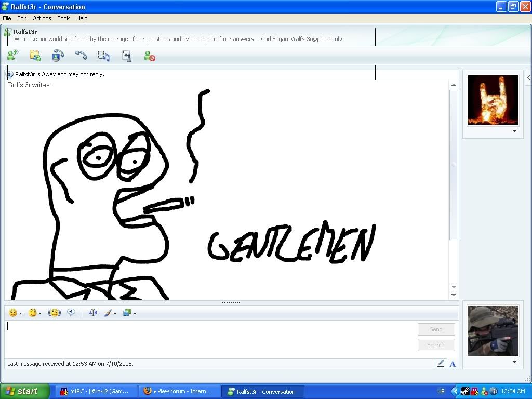532x399 pixels.
Task: Change the font with the AB icon
Action: (x=93, y=313)
